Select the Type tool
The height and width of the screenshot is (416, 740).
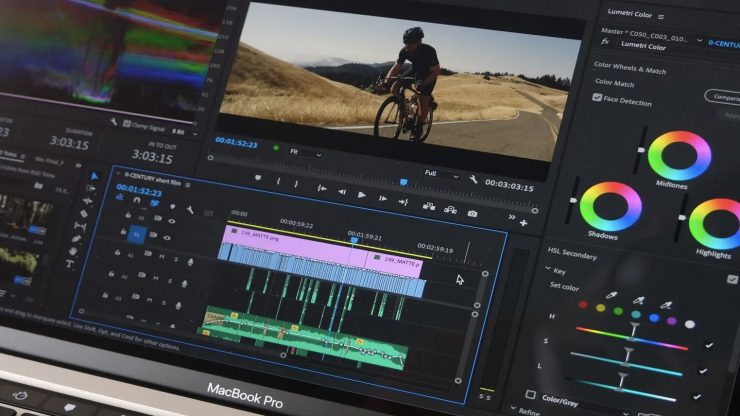(70, 264)
